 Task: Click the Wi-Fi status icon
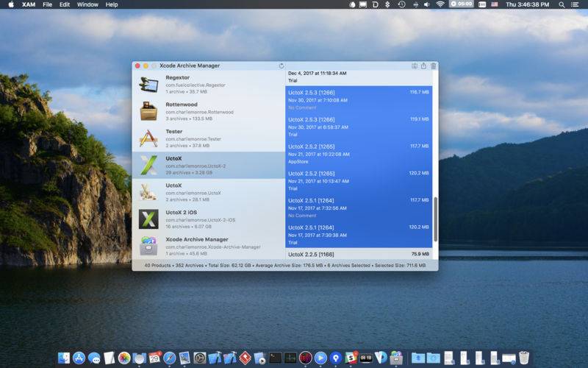(440, 4)
